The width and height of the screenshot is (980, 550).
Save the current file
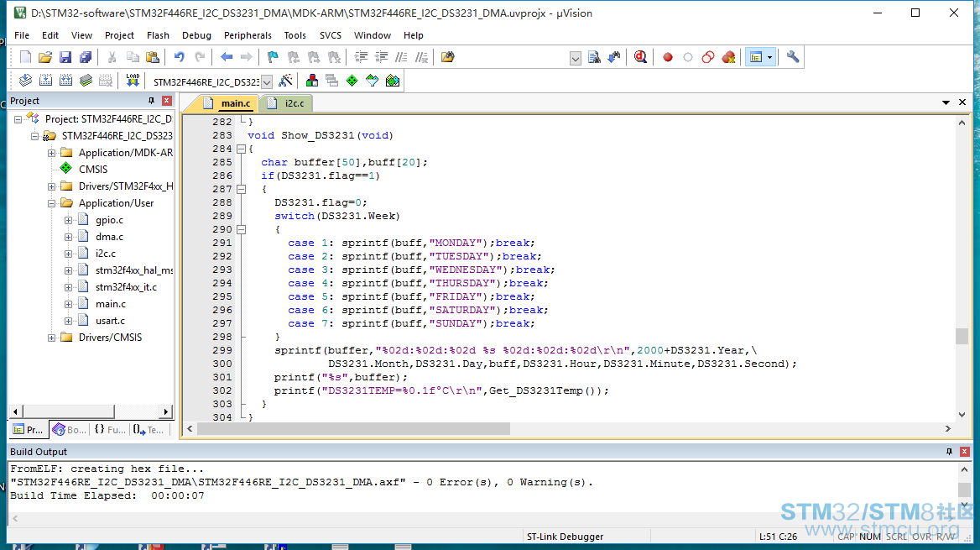65,58
